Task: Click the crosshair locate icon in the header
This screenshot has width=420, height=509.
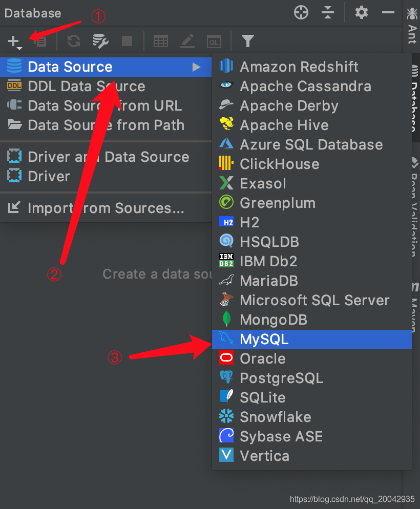Action: (x=301, y=13)
